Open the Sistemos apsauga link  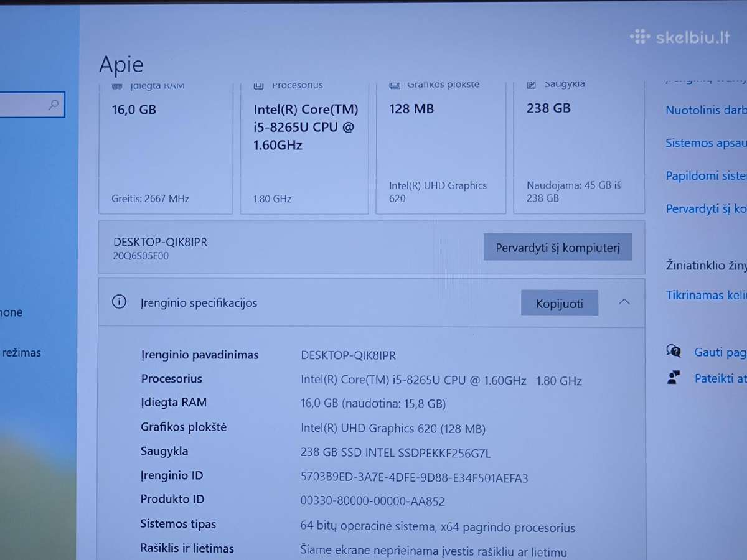(706, 143)
